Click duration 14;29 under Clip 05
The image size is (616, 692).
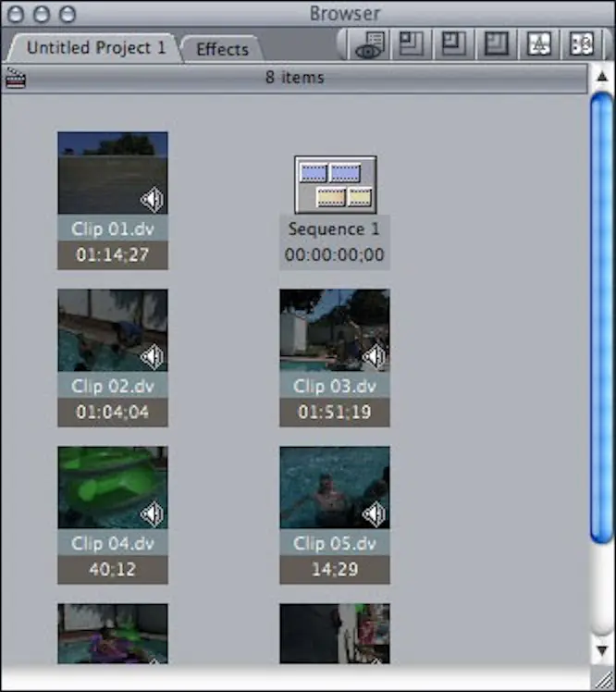(x=335, y=569)
